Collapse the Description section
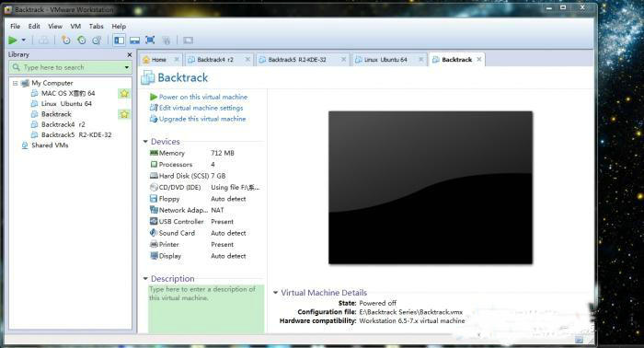This screenshot has width=644, height=348. (x=145, y=279)
